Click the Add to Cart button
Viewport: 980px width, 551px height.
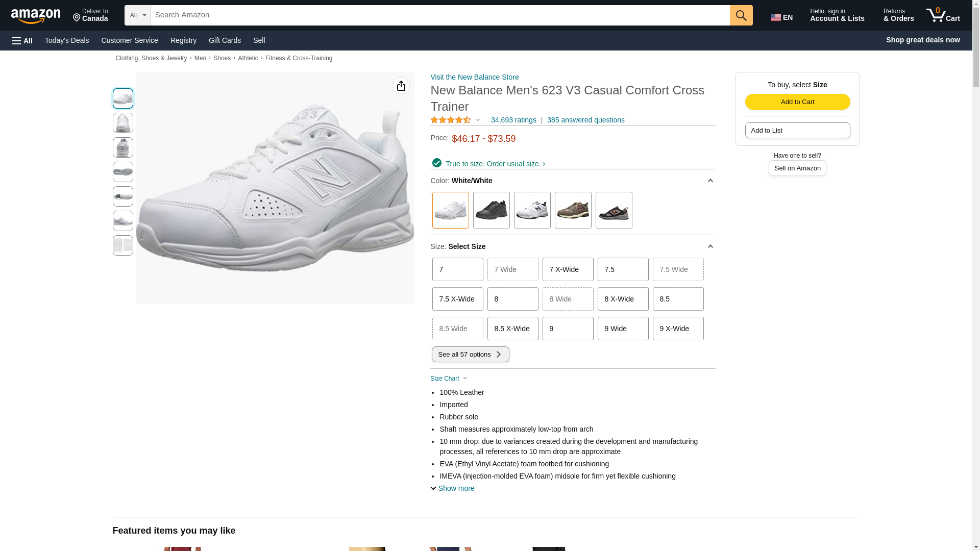[x=797, y=102]
